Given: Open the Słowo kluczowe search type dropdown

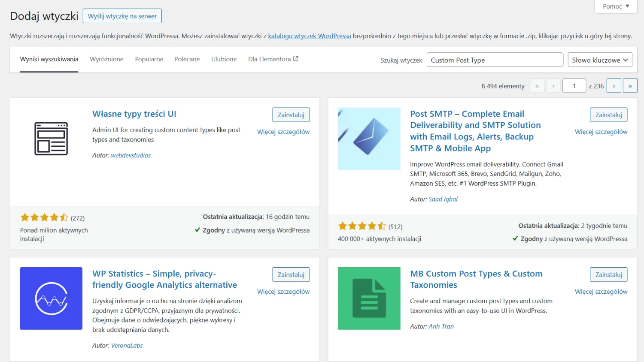Looking at the screenshot, I should coord(600,60).
